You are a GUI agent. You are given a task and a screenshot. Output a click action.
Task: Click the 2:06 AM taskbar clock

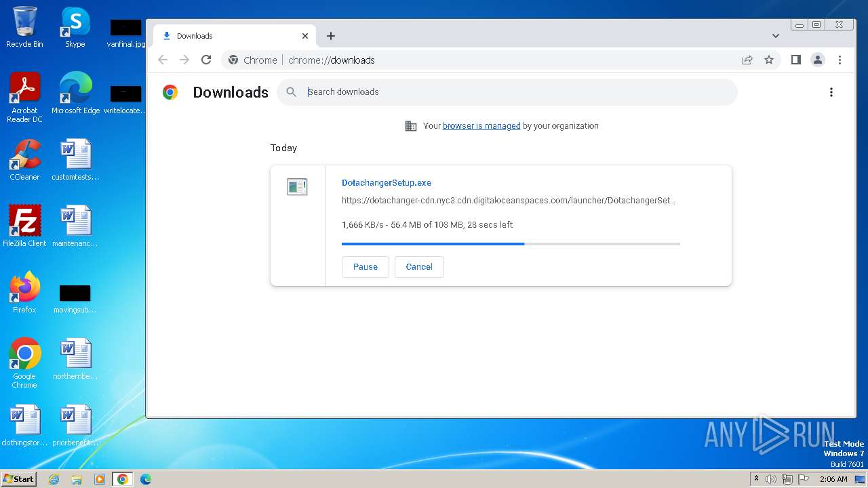tap(833, 479)
